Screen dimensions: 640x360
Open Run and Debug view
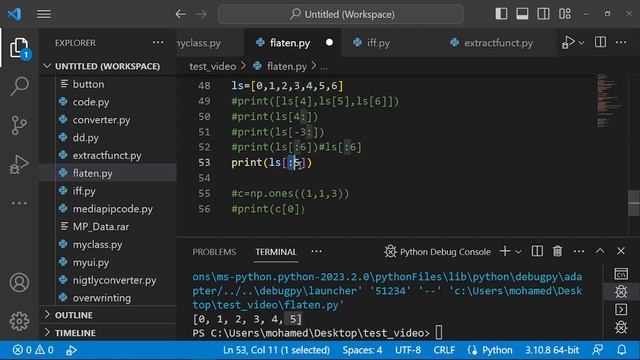[19, 164]
